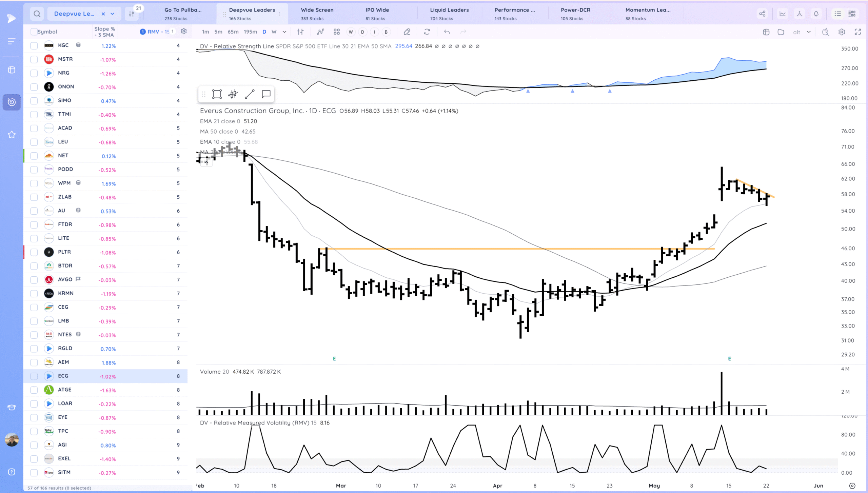
Task: Open the alt template dropdown
Action: click(802, 32)
